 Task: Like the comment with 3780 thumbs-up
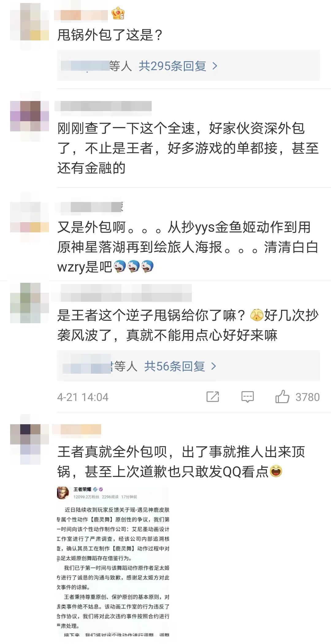(282, 396)
